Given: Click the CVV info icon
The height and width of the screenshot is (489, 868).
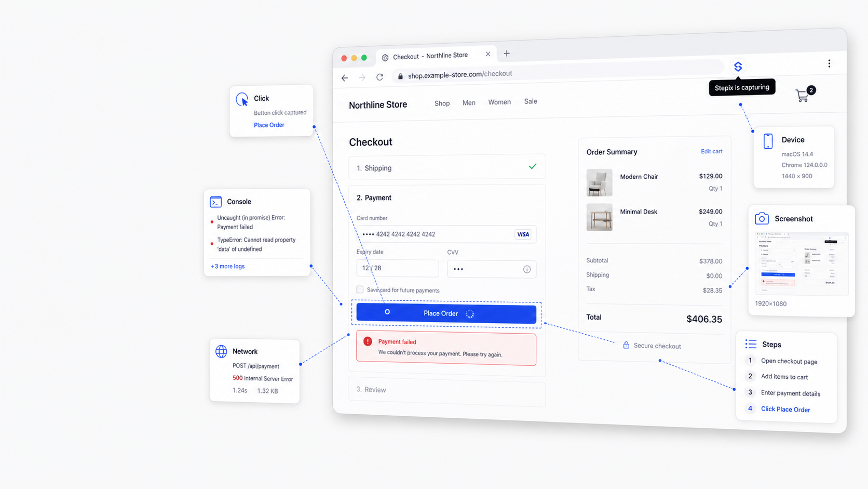Looking at the screenshot, I should pyautogui.click(x=527, y=269).
